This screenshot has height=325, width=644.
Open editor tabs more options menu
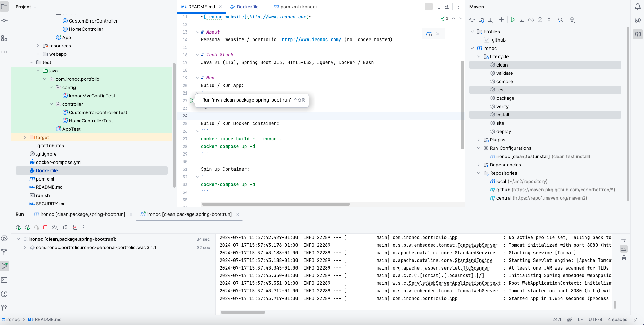[458, 7]
